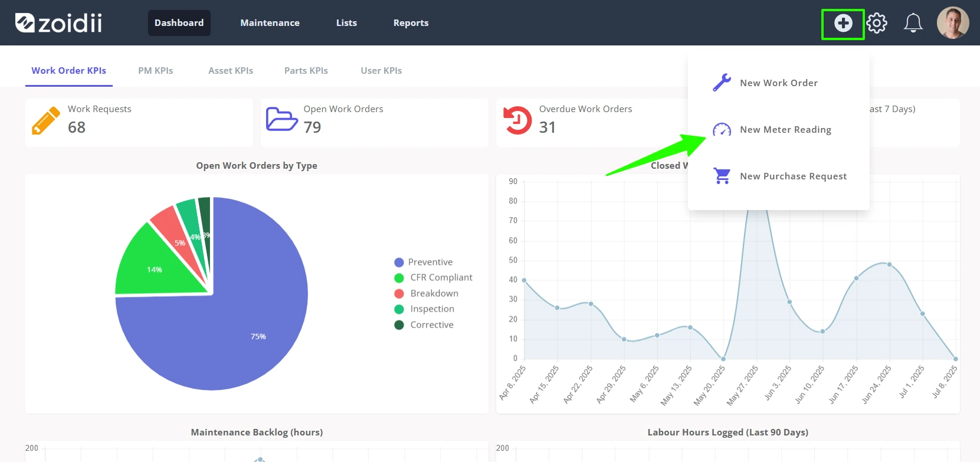The width and height of the screenshot is (980, 462).
Task: Open the Maintenance menu
Action: (x=270, y=23)
